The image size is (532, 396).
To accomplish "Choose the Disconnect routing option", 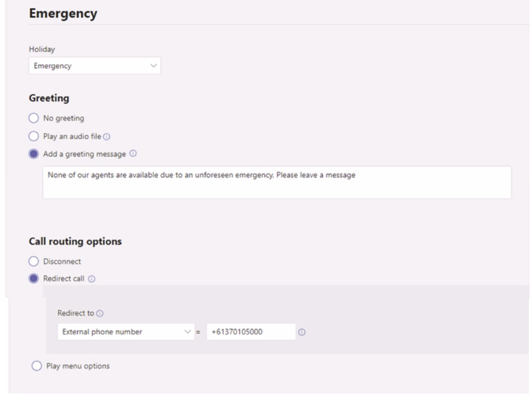I will pyautogui.click(x=34, y=261).
